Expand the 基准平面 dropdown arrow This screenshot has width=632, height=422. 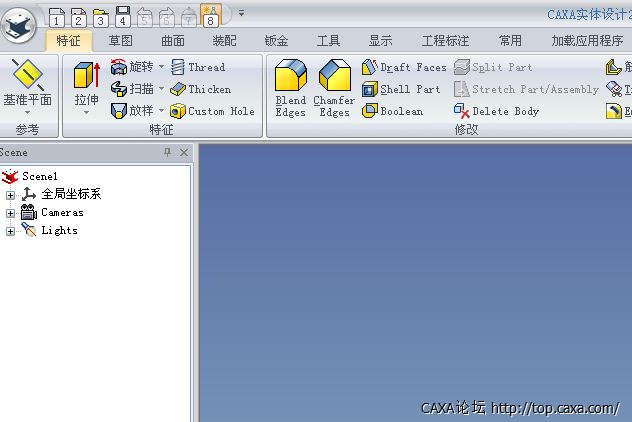click(27, 112)
